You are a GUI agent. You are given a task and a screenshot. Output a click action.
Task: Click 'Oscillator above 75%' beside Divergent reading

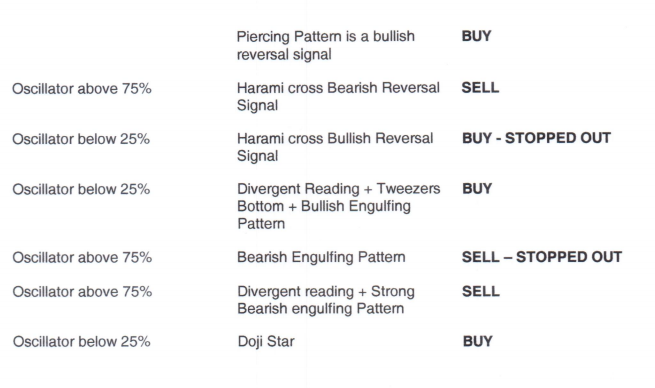82,292
